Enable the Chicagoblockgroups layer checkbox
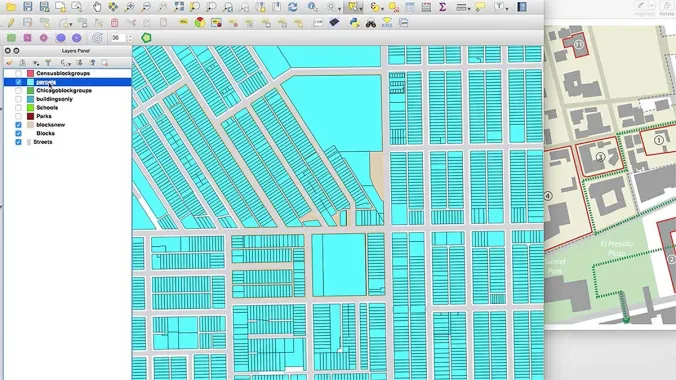Image resolution: width=676 pixels, height=380 pixels. point(18,91)
